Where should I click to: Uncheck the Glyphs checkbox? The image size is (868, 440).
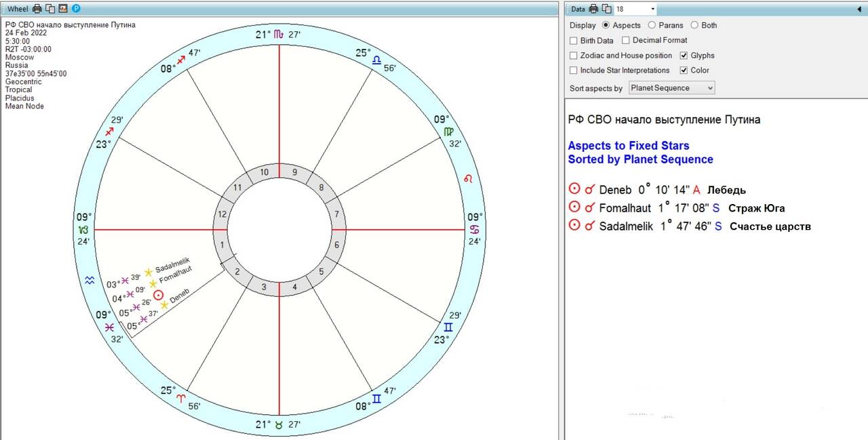[684, 56]
